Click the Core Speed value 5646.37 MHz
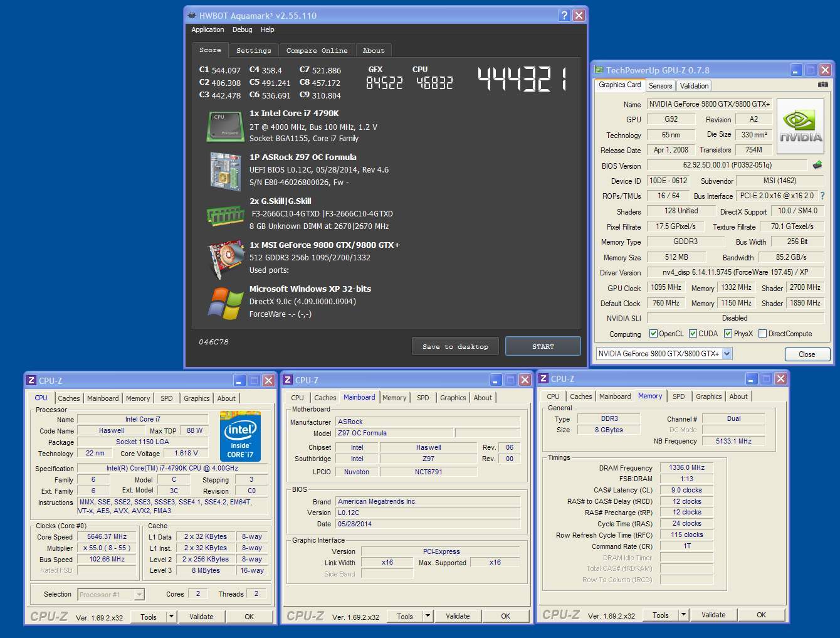The image size is (840, 638). tap(107, 537)
